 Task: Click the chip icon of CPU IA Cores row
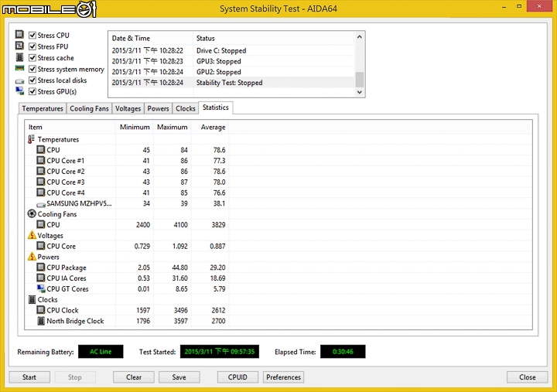(x=41, y=278)
